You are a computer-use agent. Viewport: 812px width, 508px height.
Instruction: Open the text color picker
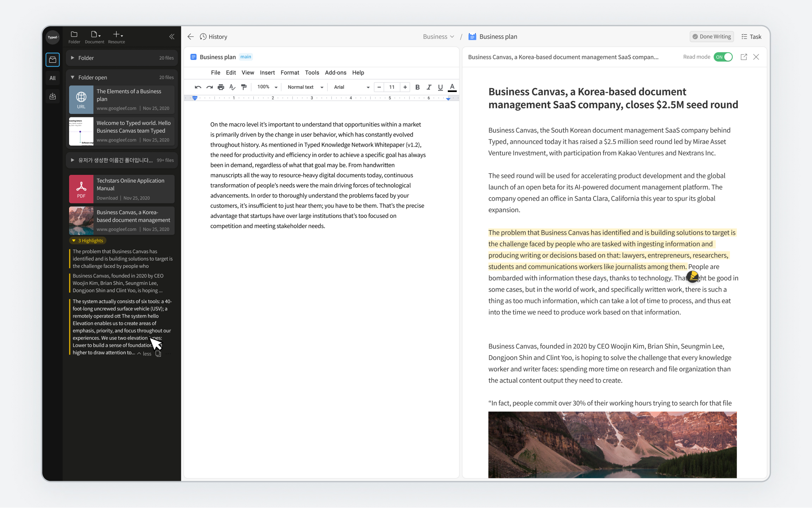pos(452,87)
